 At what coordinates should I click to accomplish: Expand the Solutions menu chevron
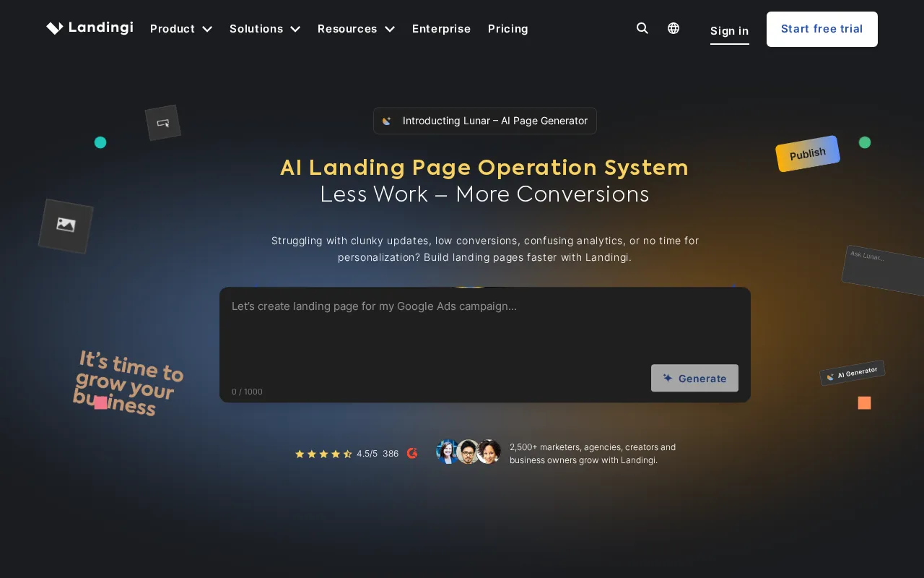[x=295, y=29]
